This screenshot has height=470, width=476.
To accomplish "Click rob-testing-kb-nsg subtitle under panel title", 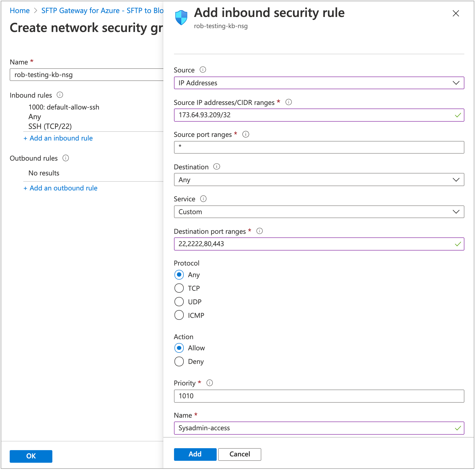I will (221, 26).
